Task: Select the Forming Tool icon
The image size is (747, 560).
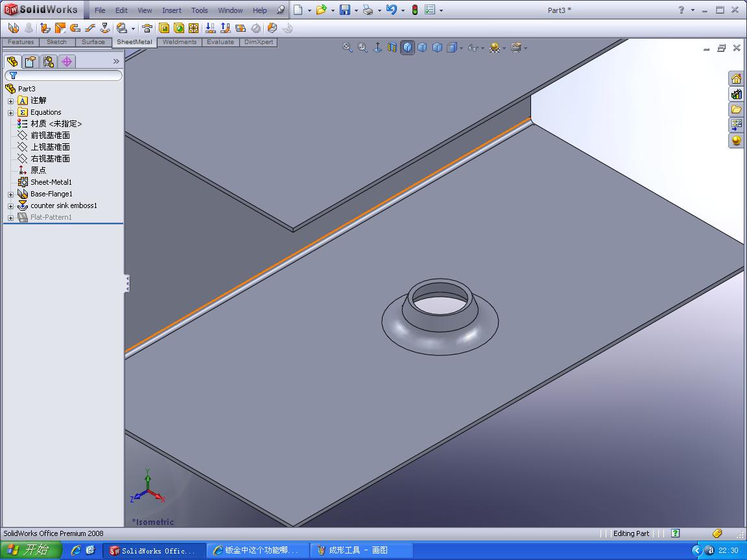Action: click(147, 28)
